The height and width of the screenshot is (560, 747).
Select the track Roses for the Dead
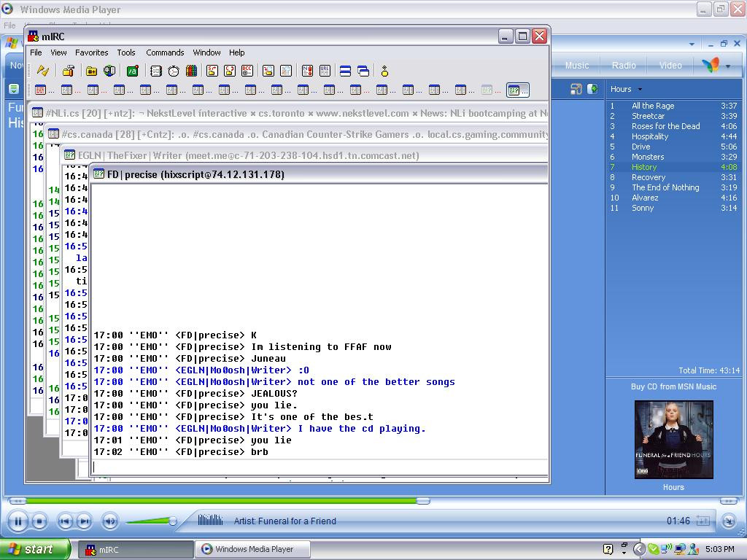click(665, 126)
